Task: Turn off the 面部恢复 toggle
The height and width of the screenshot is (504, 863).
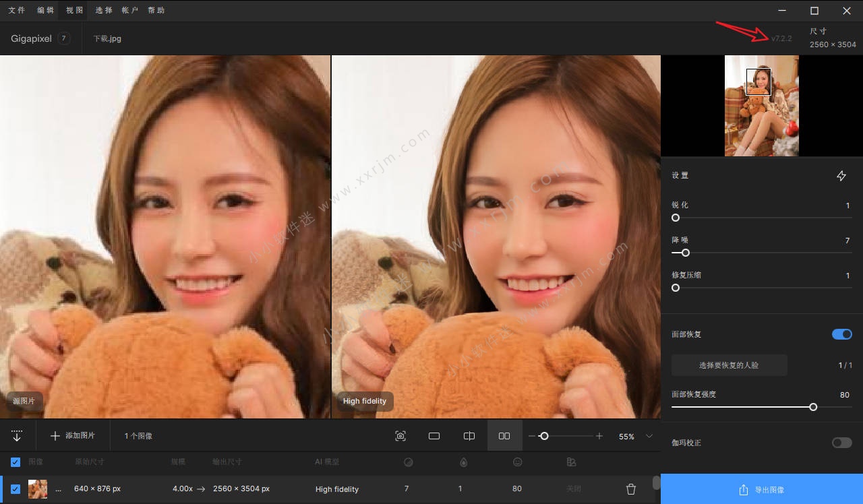Action: pos(841,334)
